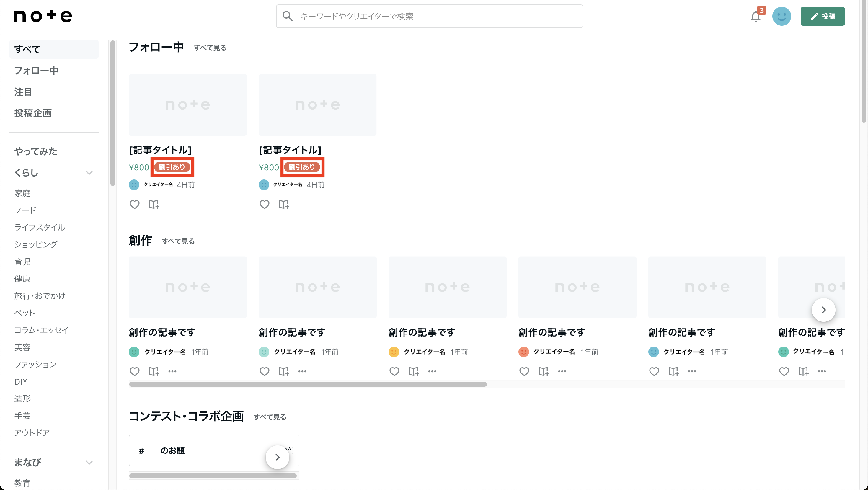Collapse the くらし category chevron
Screen dimensions: 868x490
pos(89,173)
